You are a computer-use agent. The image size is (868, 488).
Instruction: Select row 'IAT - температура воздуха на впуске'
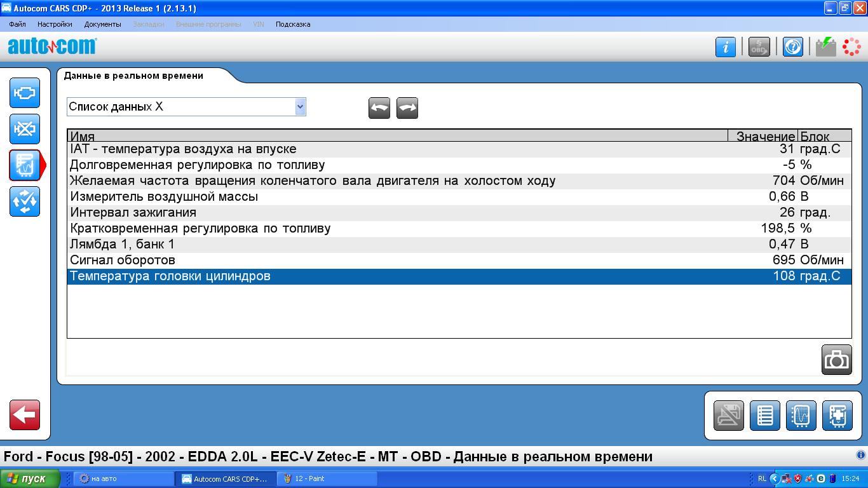(459, 149)
